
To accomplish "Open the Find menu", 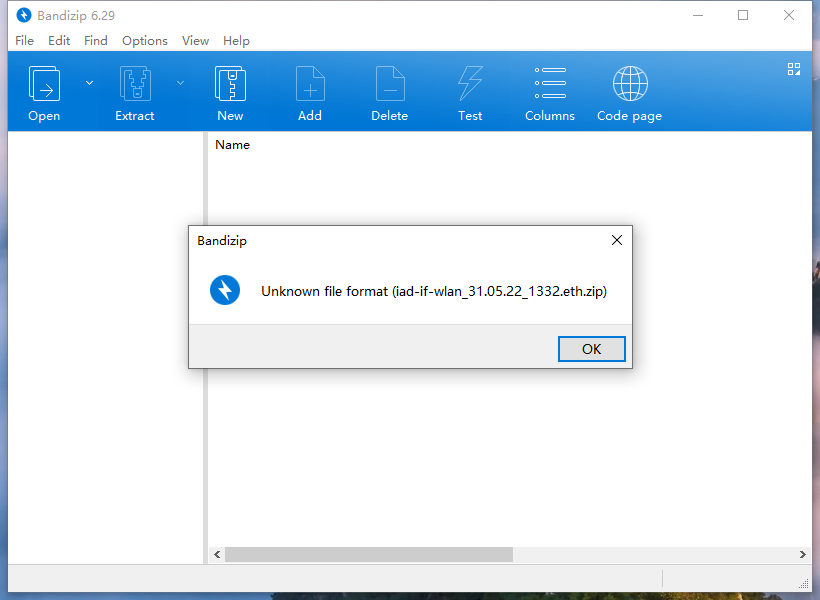I will pos(96,41).
